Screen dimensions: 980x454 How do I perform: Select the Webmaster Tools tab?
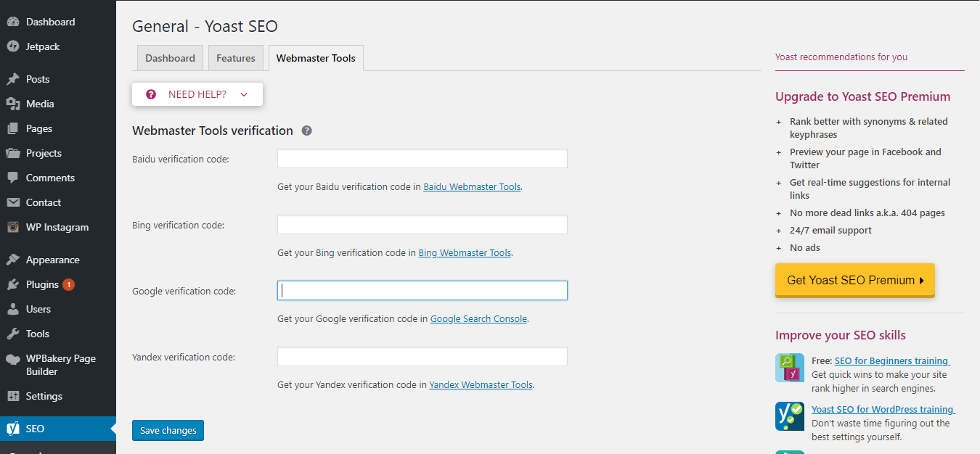316,58
